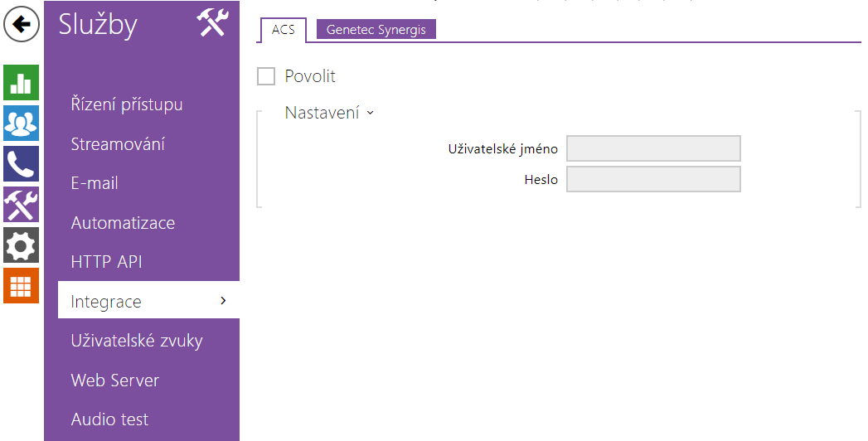Click the back arrow icon
The width and height of the screenshot is (868, 441).
click(21, 24)
